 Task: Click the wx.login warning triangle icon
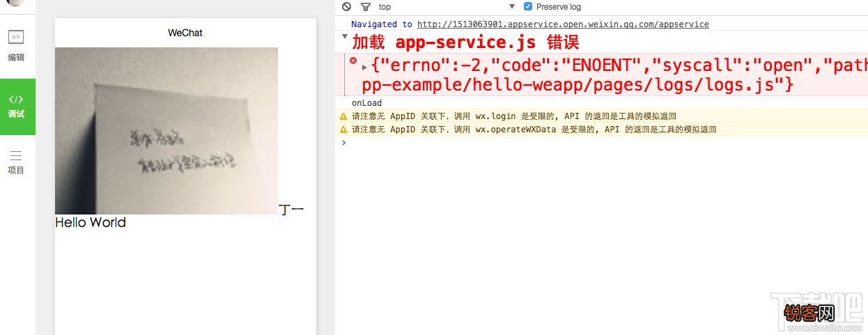coord(343,116)
